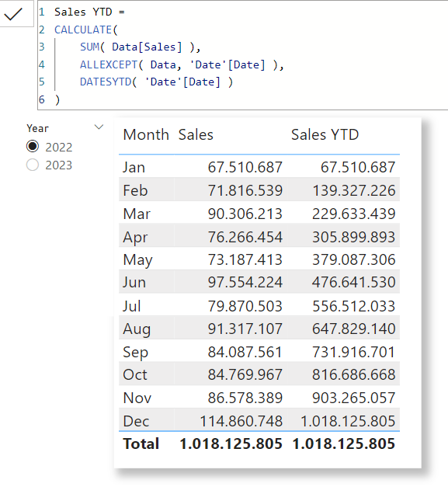Click the DATESYTD function in the formula
This screenshot has width=448, height=487.
[x=106, y=82]
